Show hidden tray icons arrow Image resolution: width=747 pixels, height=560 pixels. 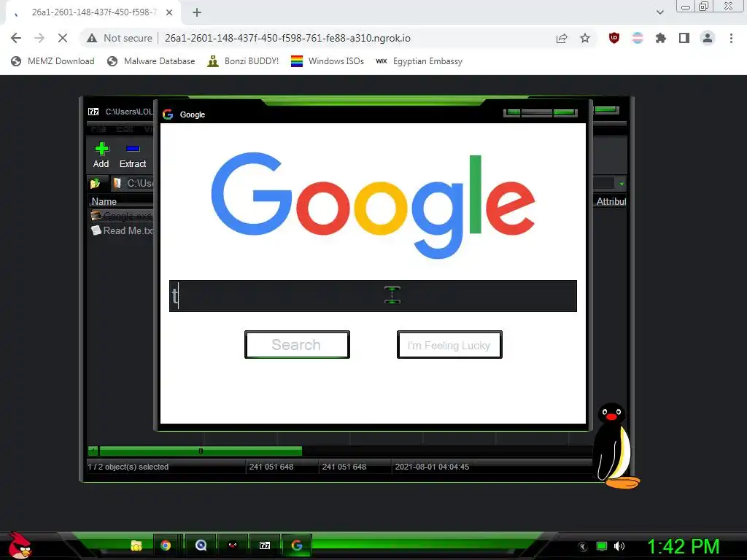click(582, 547)
